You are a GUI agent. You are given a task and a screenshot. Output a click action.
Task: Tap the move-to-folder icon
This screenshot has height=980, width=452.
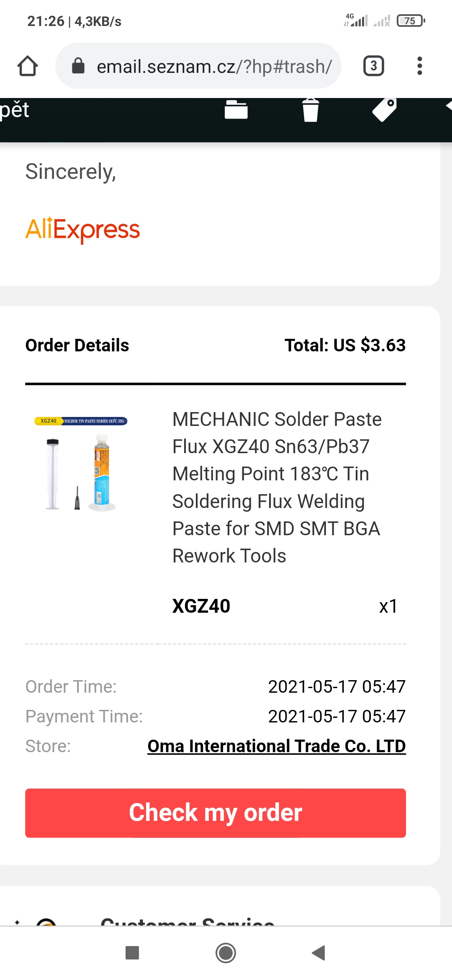(x=236, y=110)
